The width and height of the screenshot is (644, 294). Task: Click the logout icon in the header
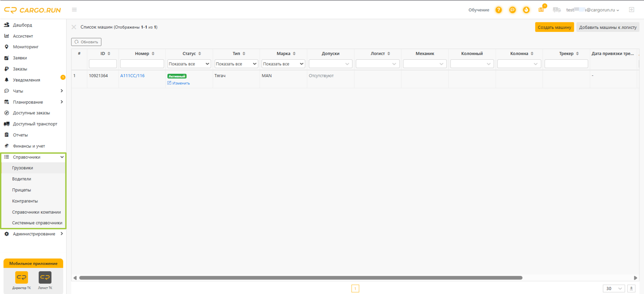click(x=632, y=10)
